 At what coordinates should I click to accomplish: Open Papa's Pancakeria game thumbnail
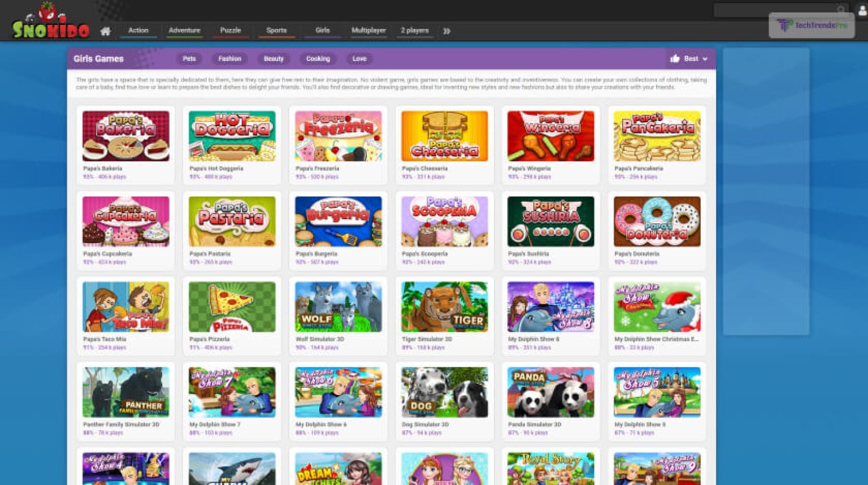pyautogui.click(x=657, y=136)
